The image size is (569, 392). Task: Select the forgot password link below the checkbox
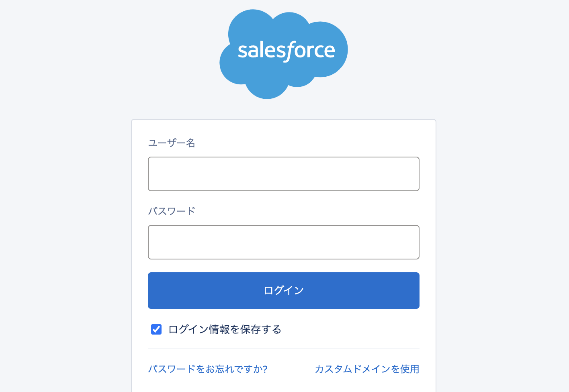[x=208, y=369]
